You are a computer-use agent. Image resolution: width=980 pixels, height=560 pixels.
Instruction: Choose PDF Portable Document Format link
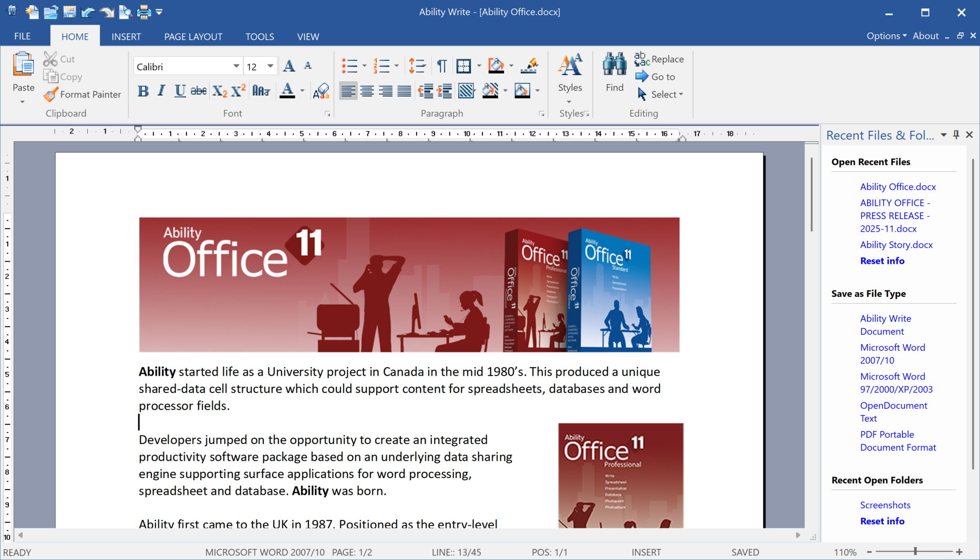tap(898, 441)
